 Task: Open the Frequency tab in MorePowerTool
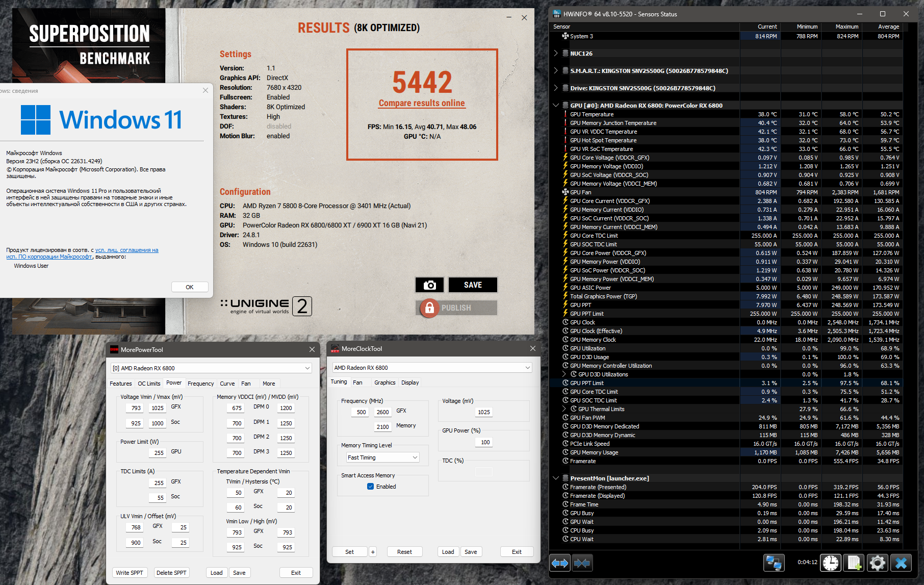201,384
